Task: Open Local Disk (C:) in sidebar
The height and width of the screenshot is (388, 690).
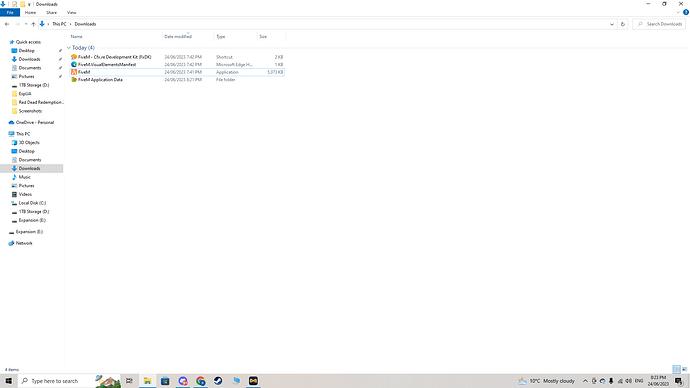Action: [x=32, y=203]
